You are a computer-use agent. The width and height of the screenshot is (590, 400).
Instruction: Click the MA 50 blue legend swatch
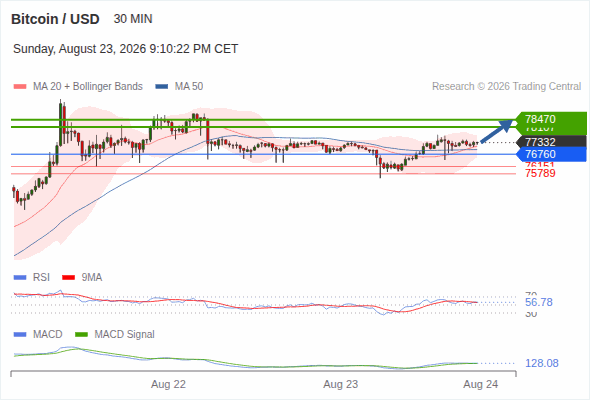[x=162, y=87]
